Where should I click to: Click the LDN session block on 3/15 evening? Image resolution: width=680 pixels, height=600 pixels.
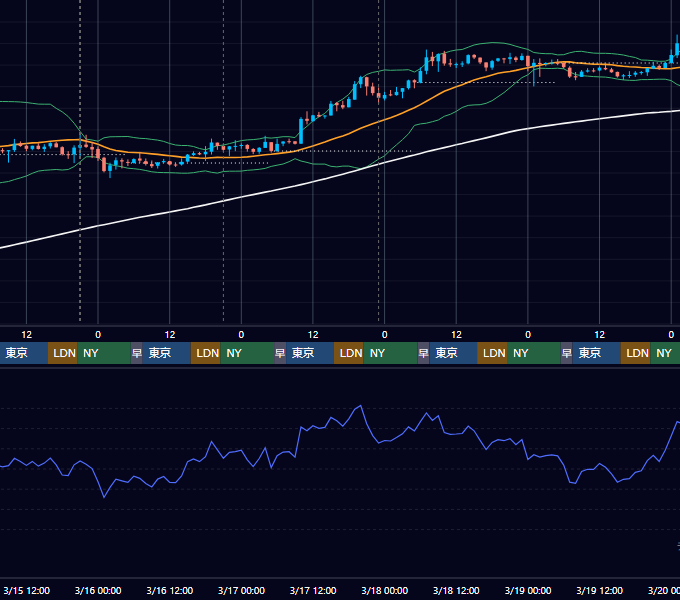coord(62,353)
